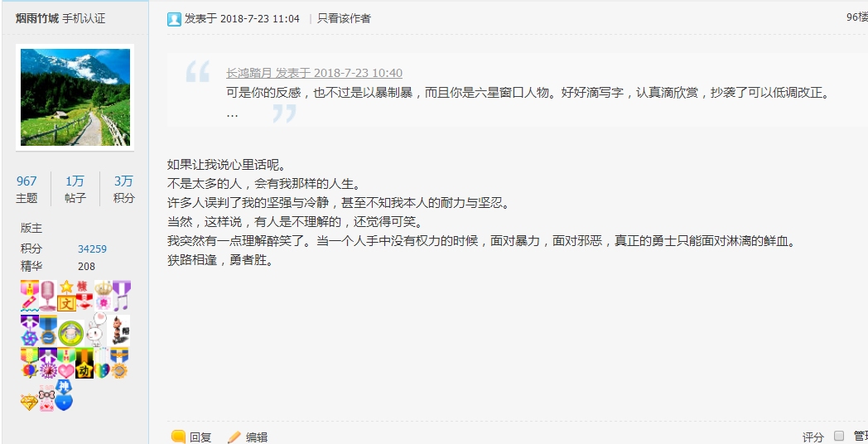Click the yellow diamond medal icon
Image resolution: width=868 pixels, height=444 pixels.
(29, 402)
